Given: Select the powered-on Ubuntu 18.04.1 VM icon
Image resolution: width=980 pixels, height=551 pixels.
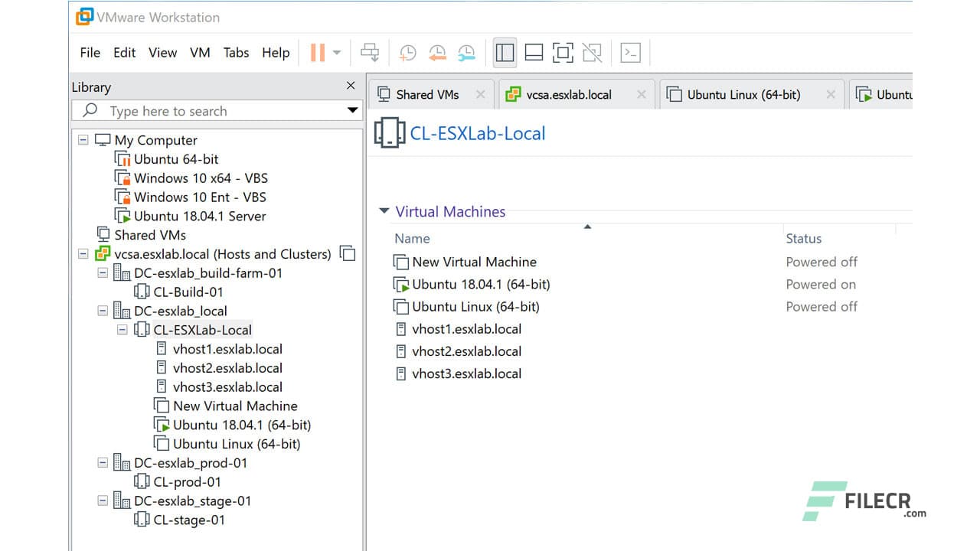Looking at the screenshot, I should click(x=401, y=284).
